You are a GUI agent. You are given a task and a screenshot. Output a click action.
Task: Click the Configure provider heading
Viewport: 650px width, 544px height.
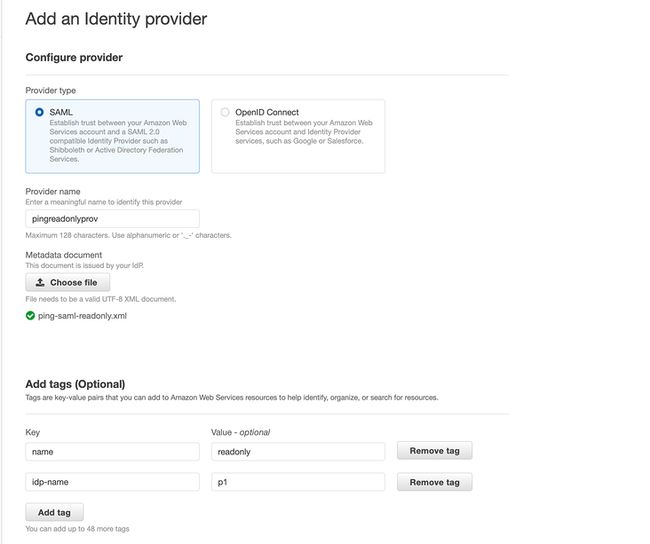74,57
